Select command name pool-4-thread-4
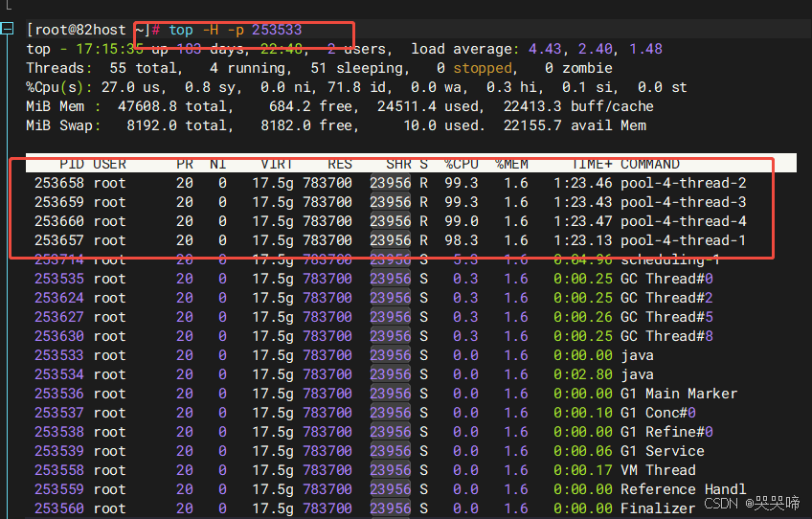Image resolution: width=812 pixels, height=519 pixels. pyautogui.click(x=684, y=222)
